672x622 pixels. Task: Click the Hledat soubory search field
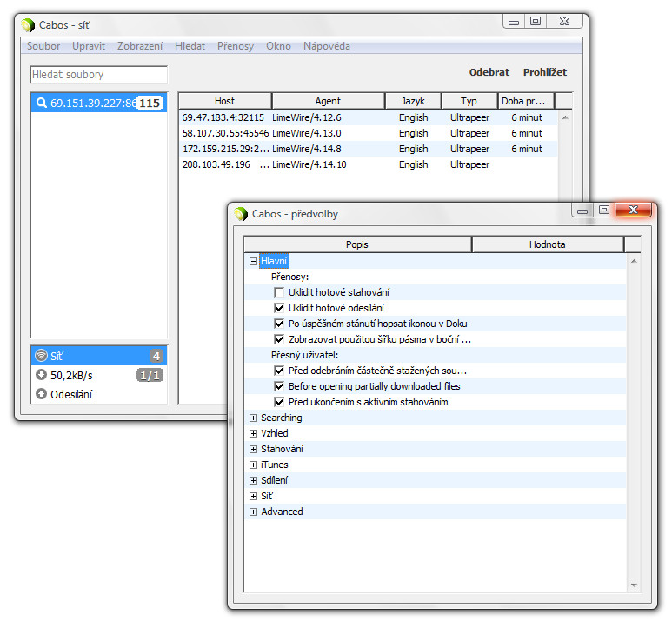(98, 75)
